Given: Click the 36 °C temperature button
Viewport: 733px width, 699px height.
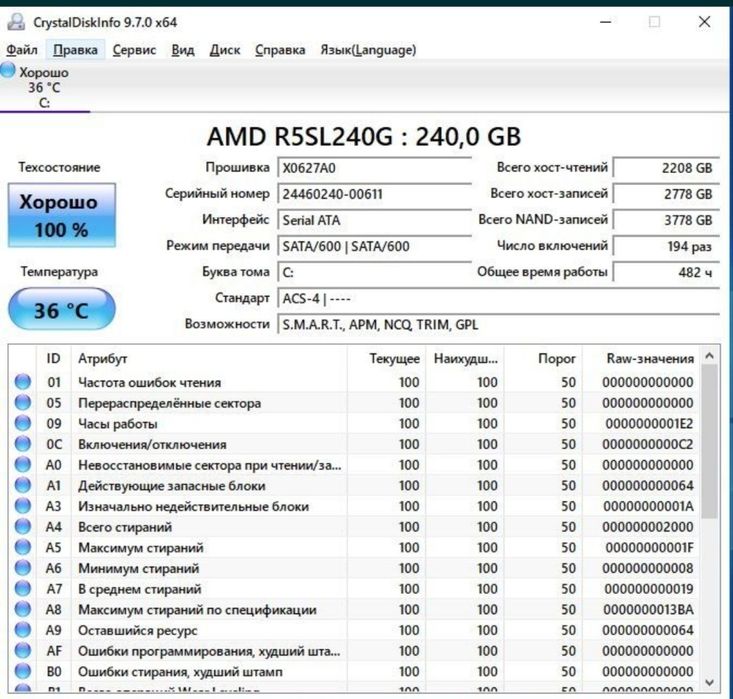Looking at the screenshot, I should click(x=61, y=309).
